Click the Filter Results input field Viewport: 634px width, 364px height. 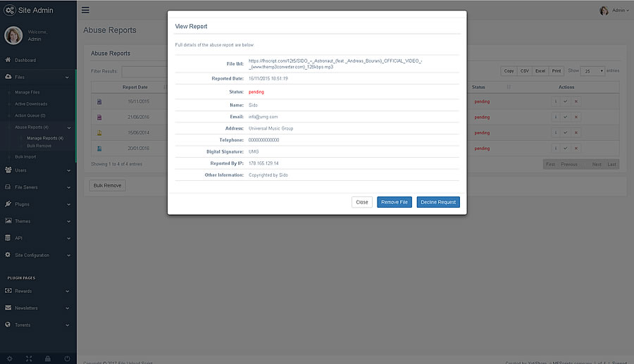[x=144, y=72]
